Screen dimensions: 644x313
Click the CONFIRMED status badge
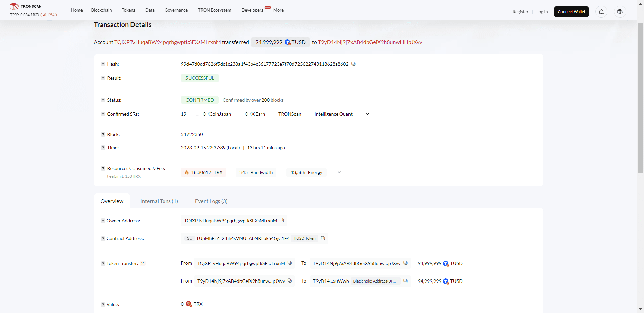click(200, 100)
